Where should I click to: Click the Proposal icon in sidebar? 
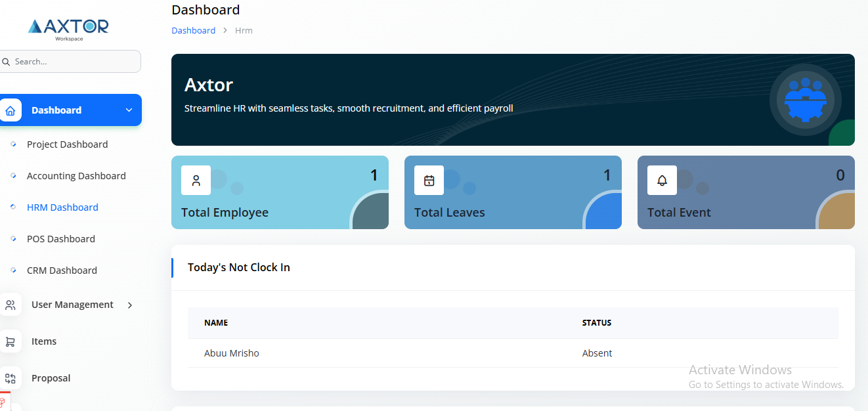[x=11, y=378]
